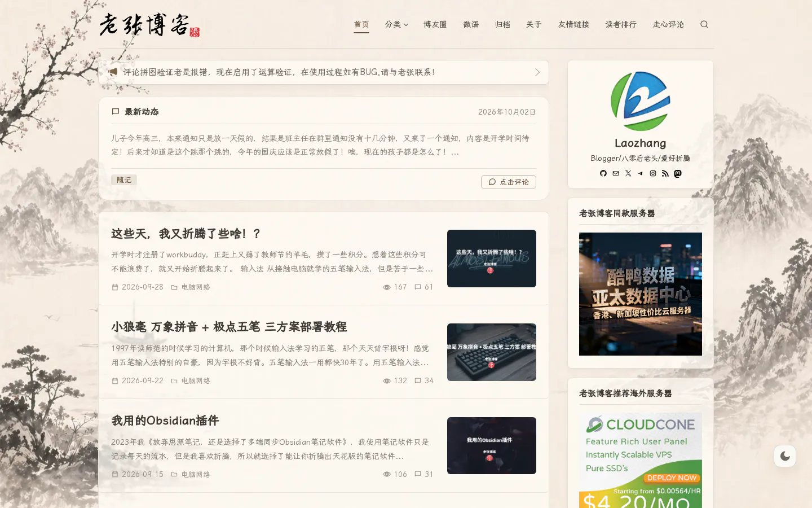Click the CloudCone VPS banner

pos(641,460)
